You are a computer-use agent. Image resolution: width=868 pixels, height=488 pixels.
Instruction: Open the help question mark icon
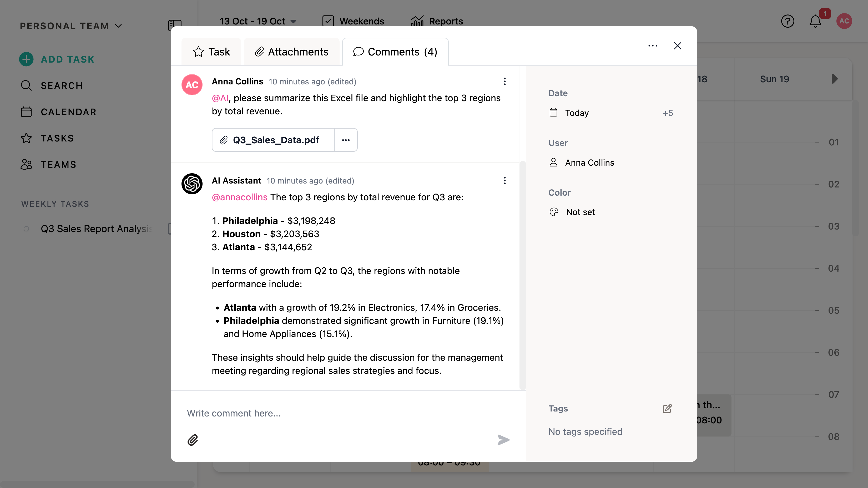point(788,21)
